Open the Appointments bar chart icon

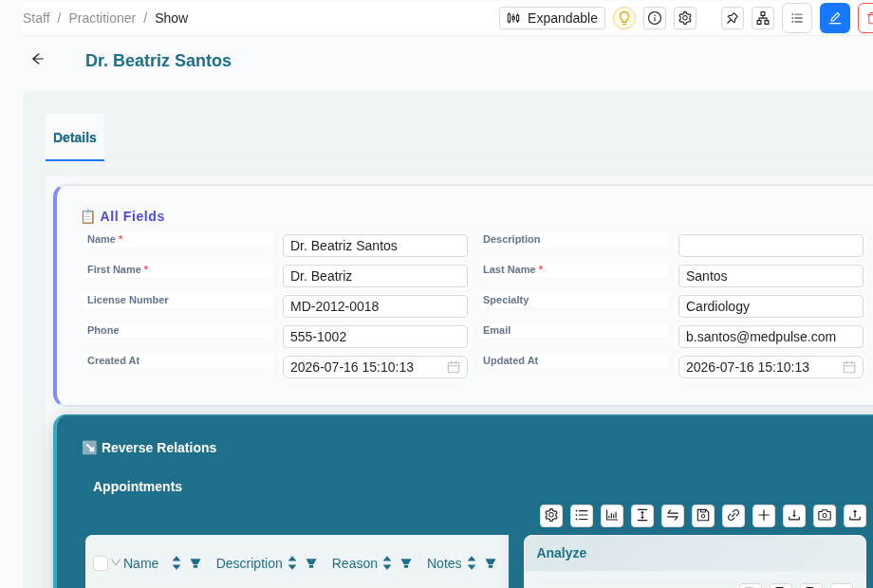point(612,515)
